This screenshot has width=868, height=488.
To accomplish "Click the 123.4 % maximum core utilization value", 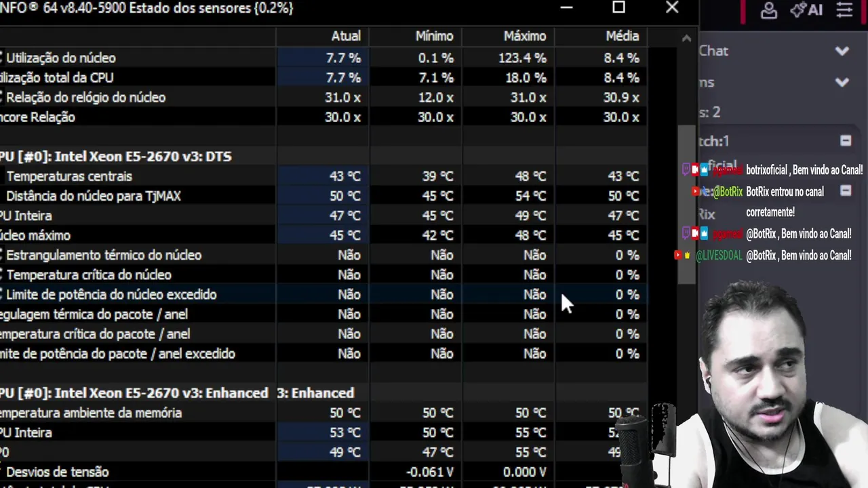I will point(522,58).
